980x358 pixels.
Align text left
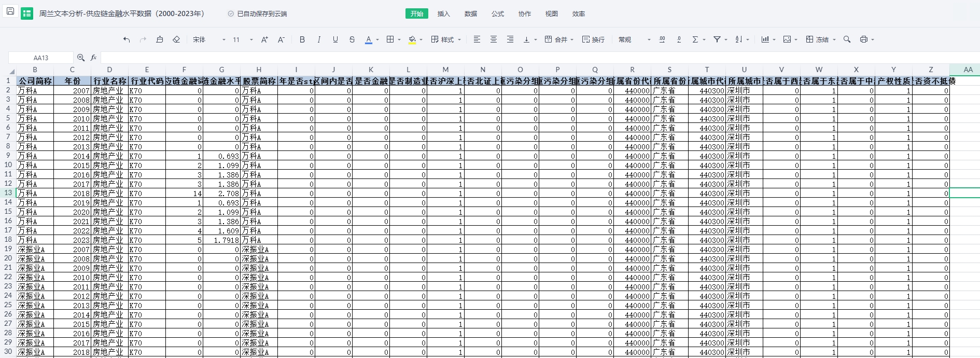click(x=477, y=39)
